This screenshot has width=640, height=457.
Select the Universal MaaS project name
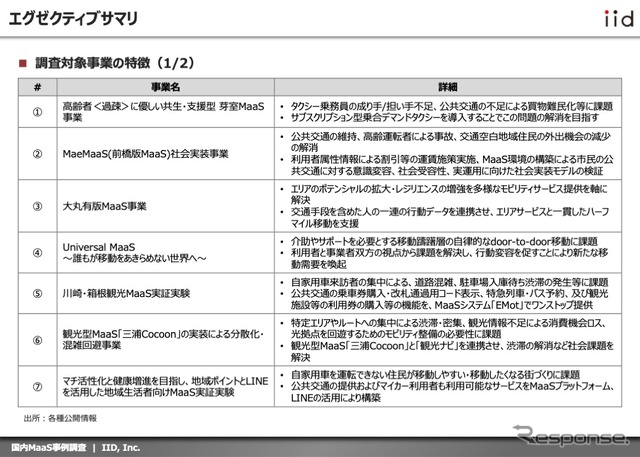[99, 247]
